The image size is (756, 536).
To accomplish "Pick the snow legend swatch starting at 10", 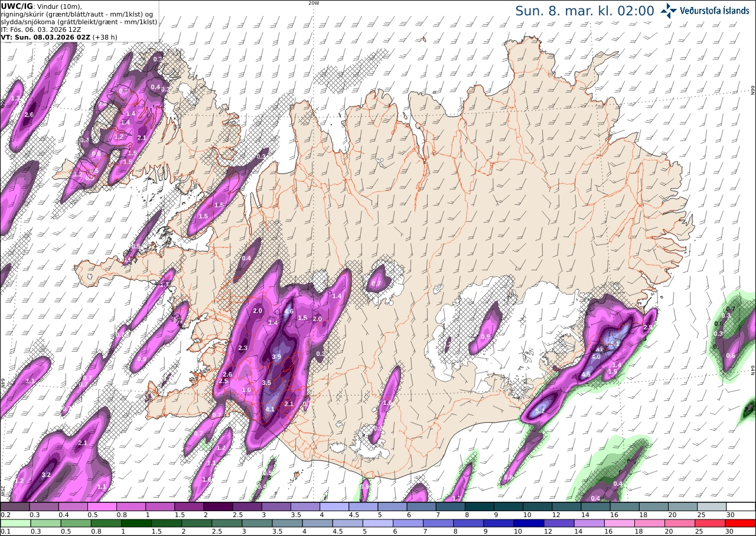I will tap(537, 506).
